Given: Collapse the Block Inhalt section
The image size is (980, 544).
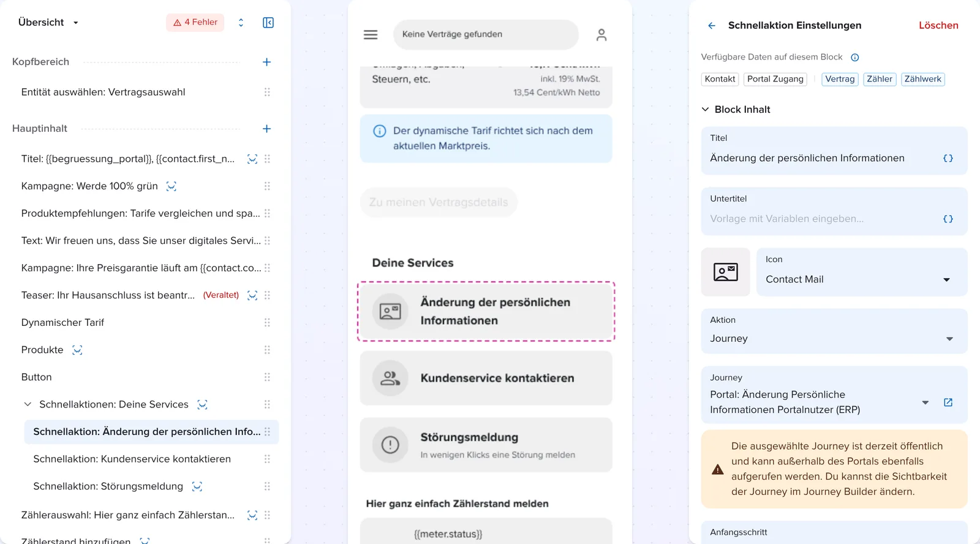Looking at the screenshot, I should point(705,109).
